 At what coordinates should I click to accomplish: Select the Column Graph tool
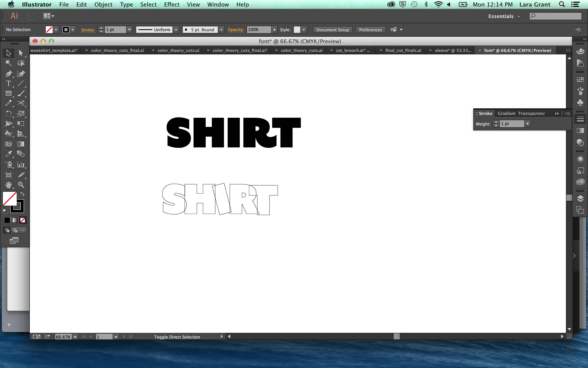coord(21,165)
